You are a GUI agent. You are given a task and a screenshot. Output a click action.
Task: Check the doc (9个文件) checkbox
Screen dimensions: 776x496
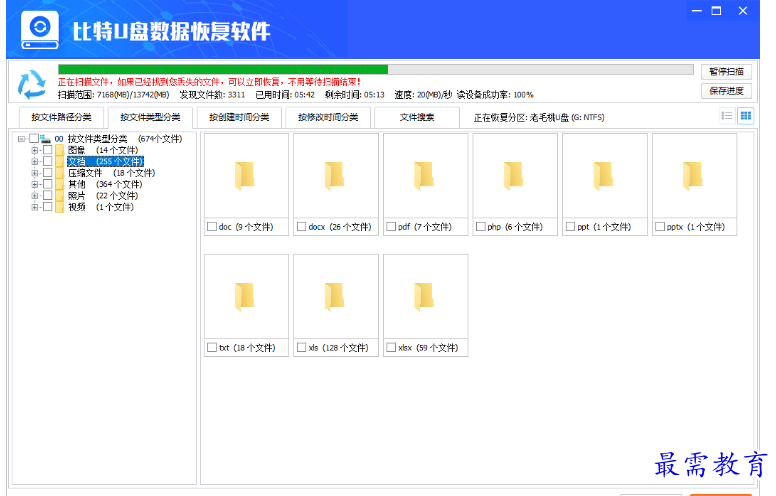[x=212, y=227]
